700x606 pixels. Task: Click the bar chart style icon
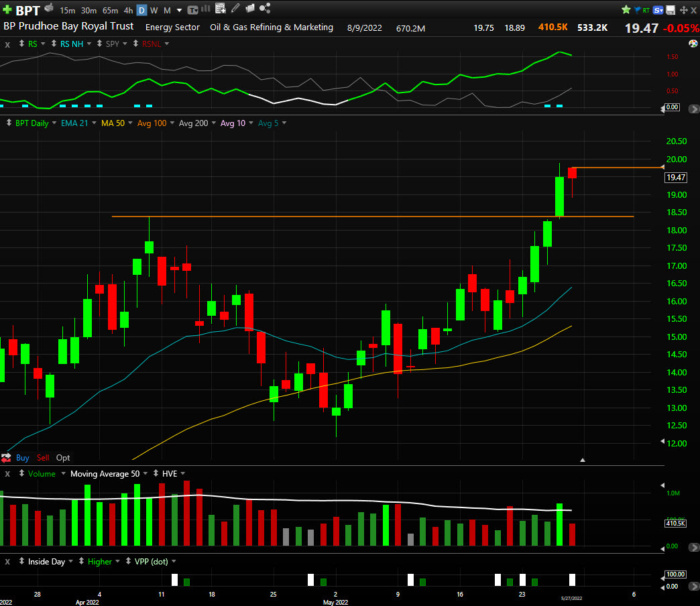pos(206,8)
